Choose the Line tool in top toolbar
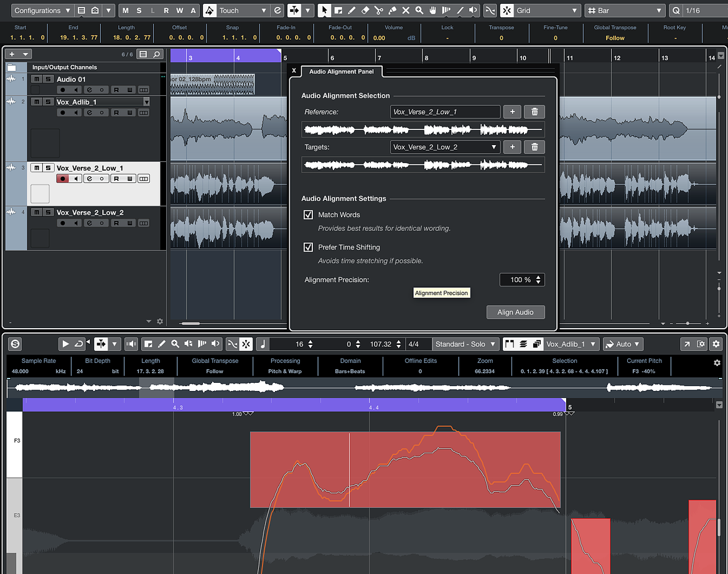Image resolution: width=728 pixels, height=574 pixels. (460, 10)
